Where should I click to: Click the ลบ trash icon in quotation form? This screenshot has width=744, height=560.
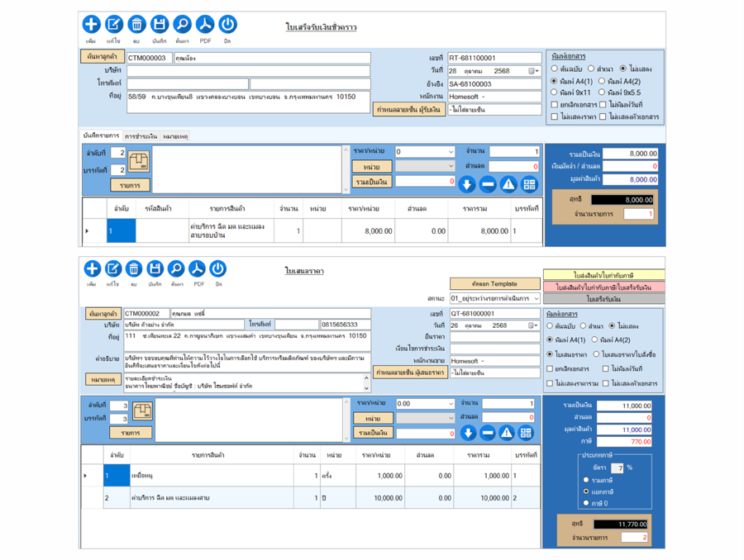tap(134, 269)
